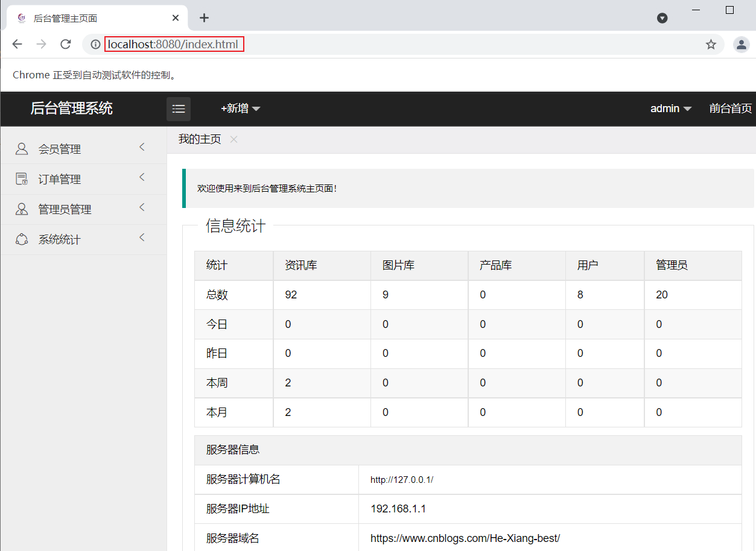Bookmark this page with the star icon

pos(711,44)
